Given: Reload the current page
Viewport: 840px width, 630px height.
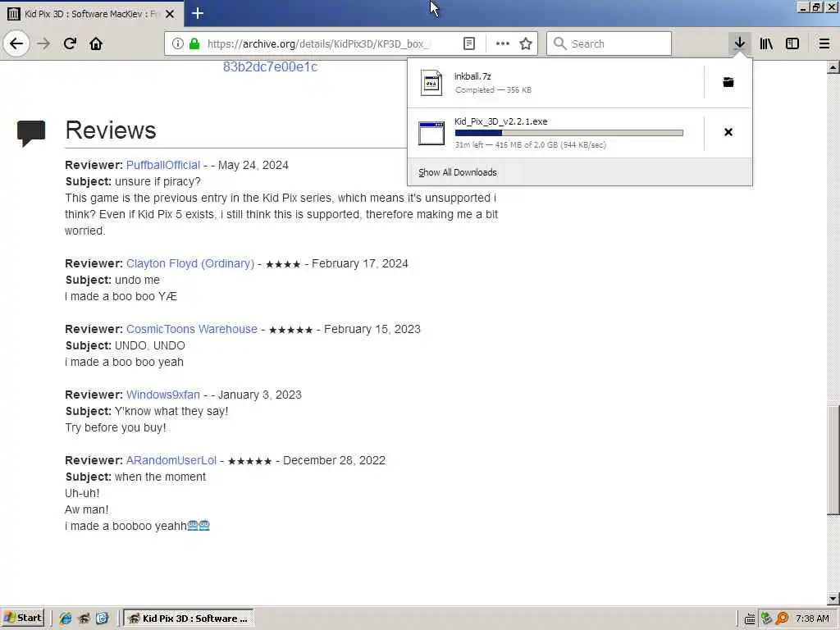Looking at the screenshot, I should point(70,43).
